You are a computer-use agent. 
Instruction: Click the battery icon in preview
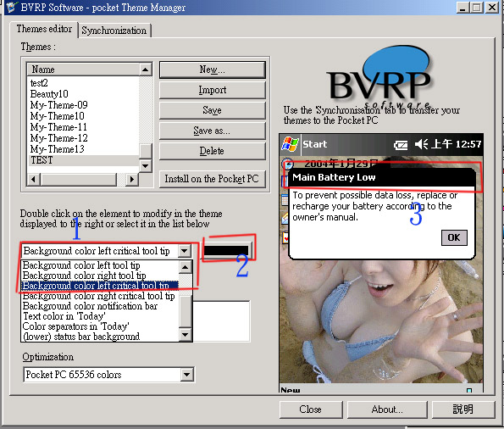coord(401,145)
